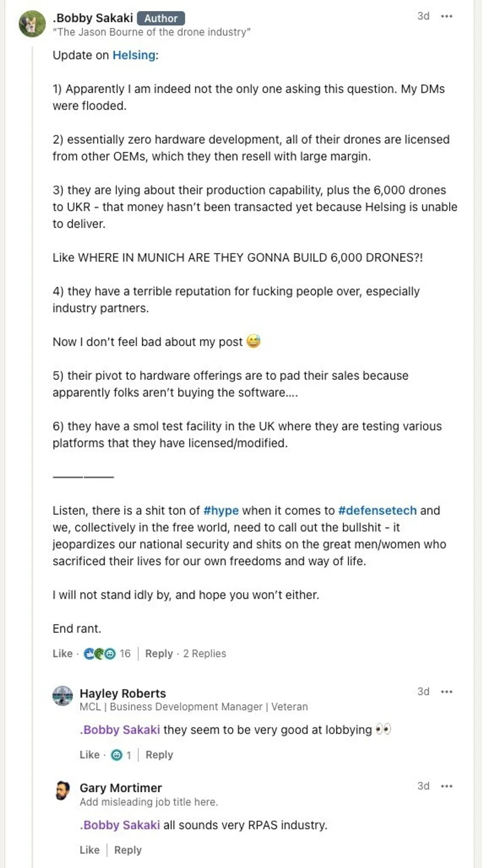The width and height of the screenshot is (482, 868).
Task: Open more options on Gary Mortimer's reply
Action: pyautogui.click(x=447, y=786)
